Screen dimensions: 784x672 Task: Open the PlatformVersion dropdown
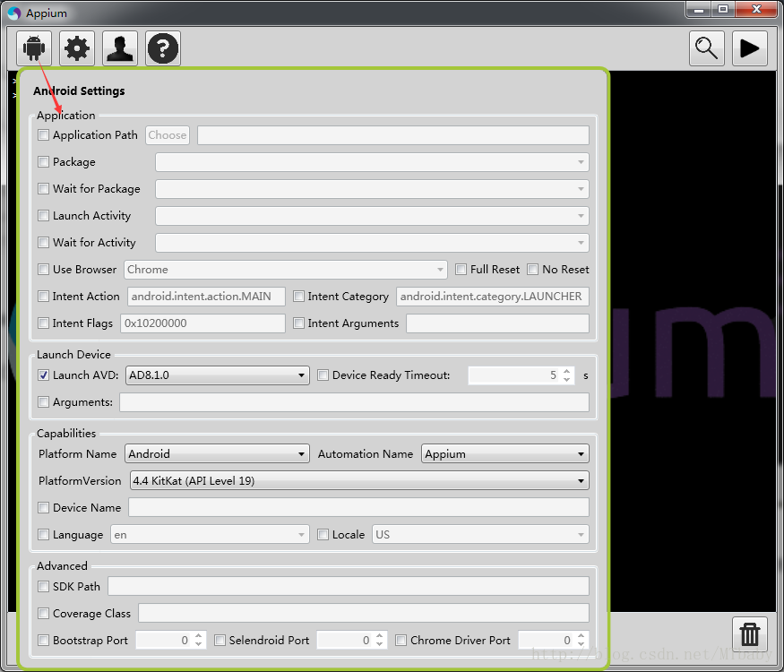click(359, 481)
